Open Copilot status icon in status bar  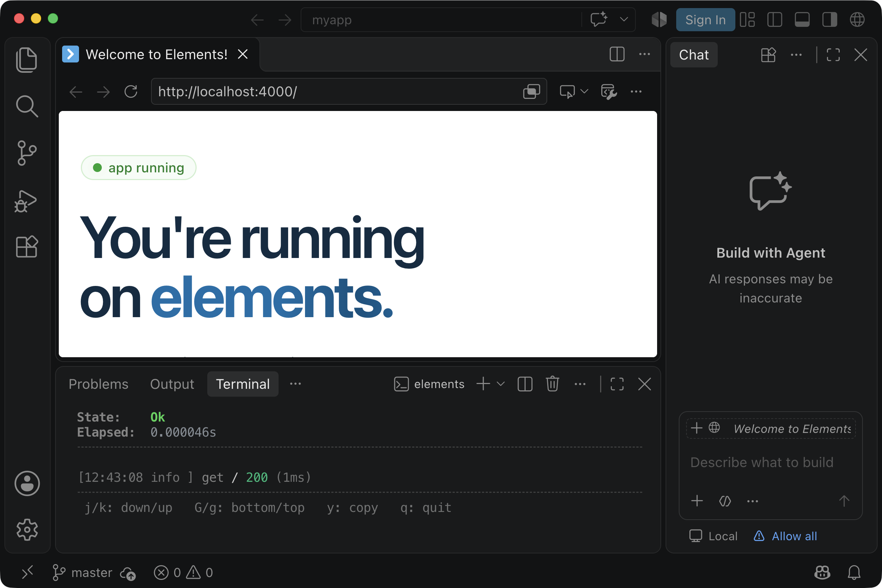(822, 572)
